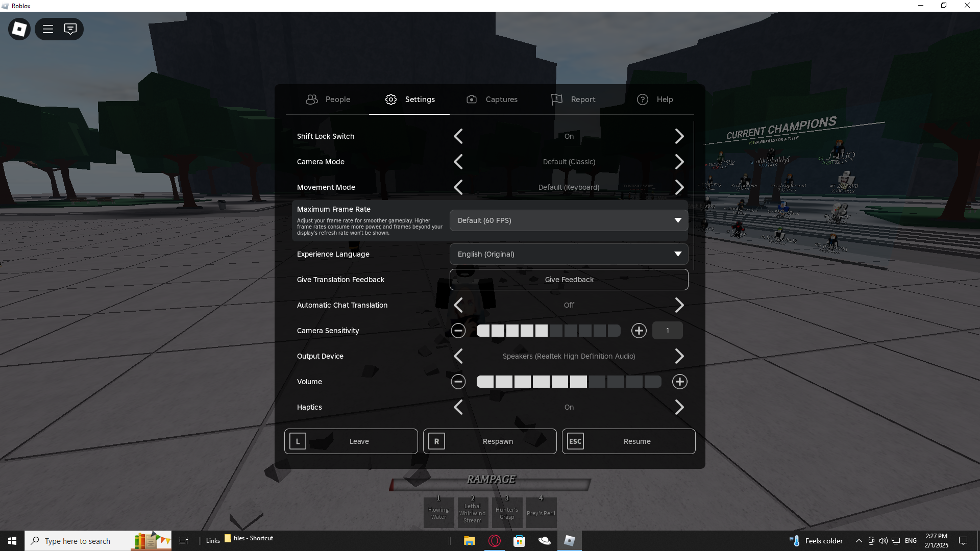Click the camera sensitivity value field

[667, 331]
